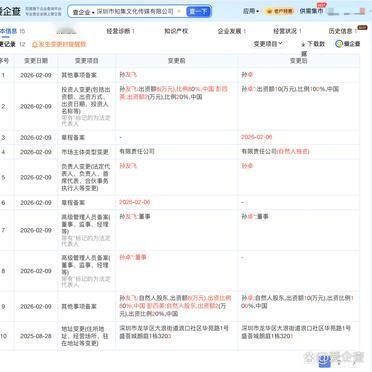Click the bell icon beside 发生变更时提醒我
372x372 pixels.
pos(34,44)
